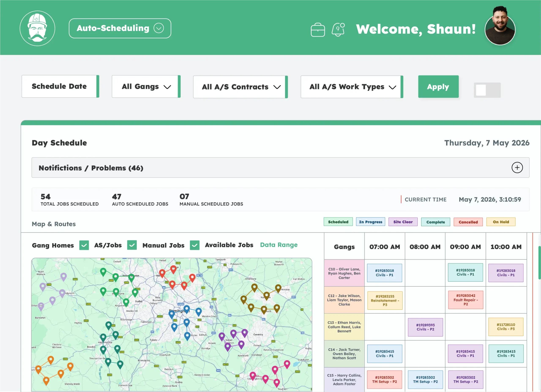Viewport: 541px width, 392px height.
Task: Click the 10:00 AM column header
Action: pyautogui.click(x=506, y=247)
